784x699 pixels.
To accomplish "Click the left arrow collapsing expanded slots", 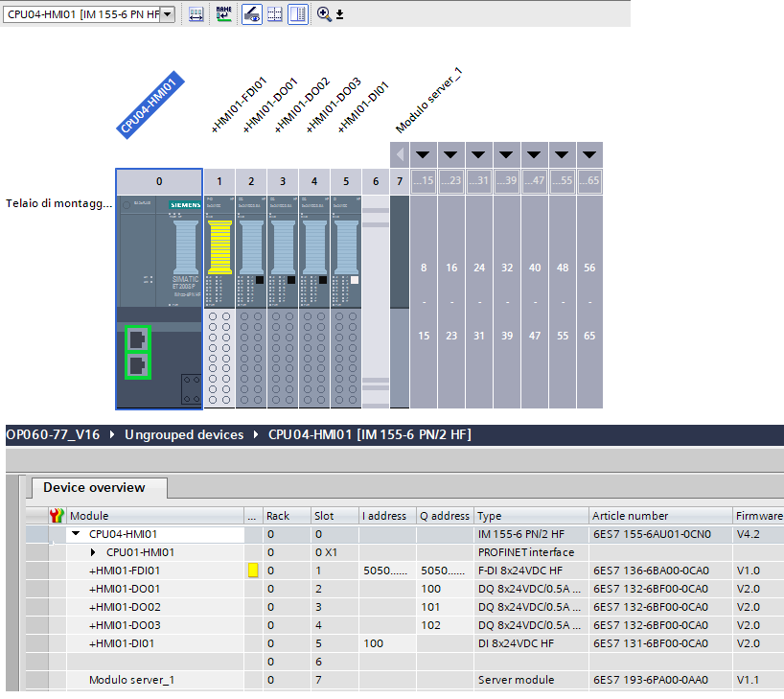I will point(400,154).
